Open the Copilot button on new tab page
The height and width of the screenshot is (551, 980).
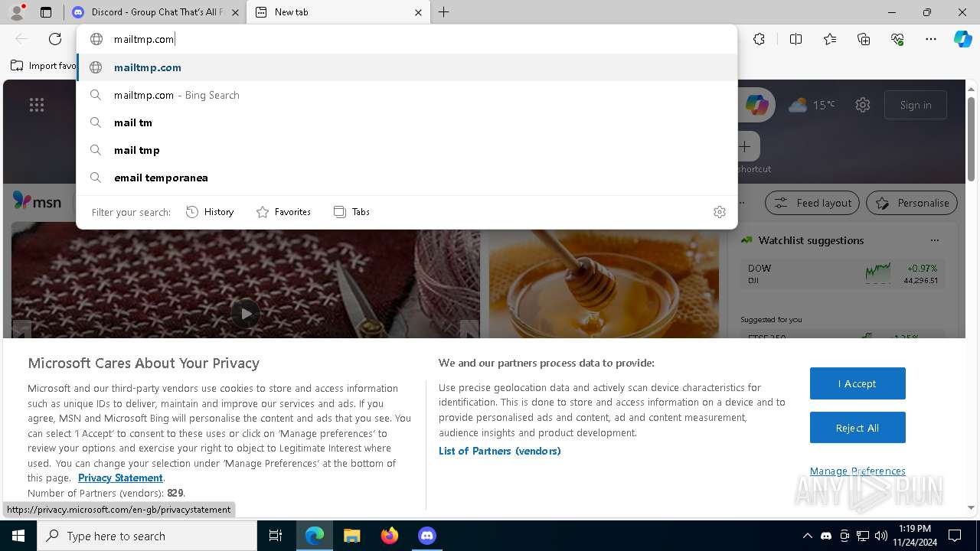point(756,105)
